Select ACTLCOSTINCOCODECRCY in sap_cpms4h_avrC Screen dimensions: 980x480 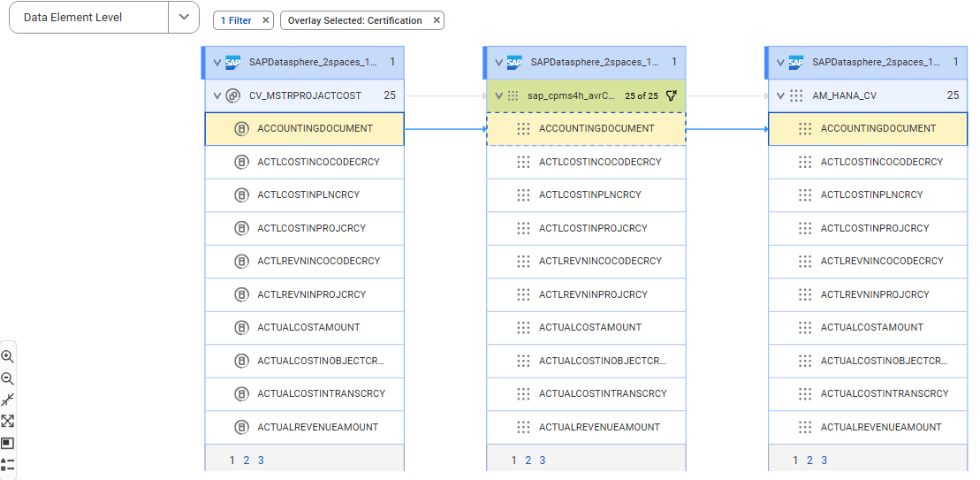point(586,162)
